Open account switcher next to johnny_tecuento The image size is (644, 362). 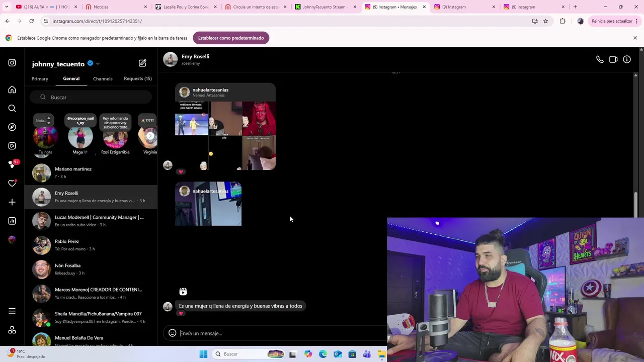pos(98,64)
